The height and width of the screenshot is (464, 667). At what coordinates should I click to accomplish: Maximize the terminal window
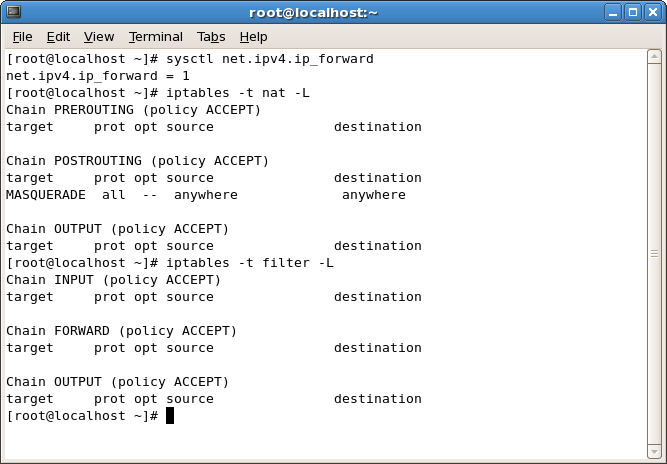[x=633, y=12]
